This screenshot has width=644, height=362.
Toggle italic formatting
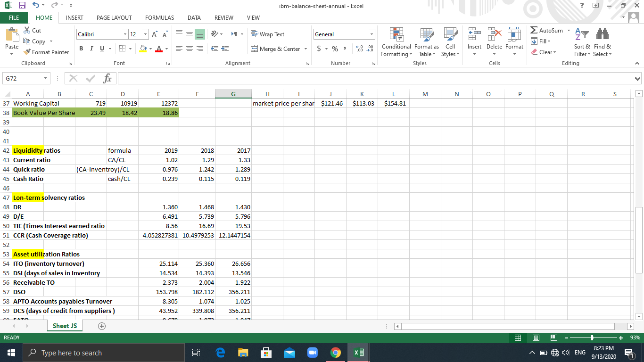[91, 48]
